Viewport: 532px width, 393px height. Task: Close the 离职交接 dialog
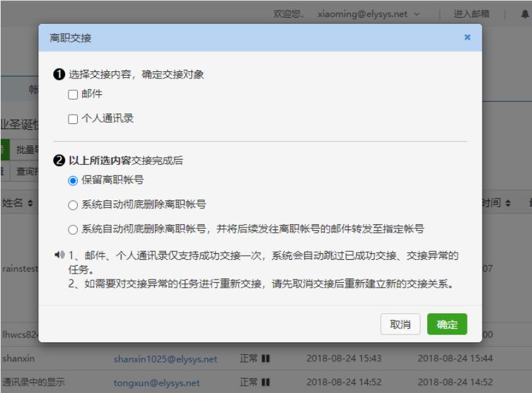click(468, 37)
